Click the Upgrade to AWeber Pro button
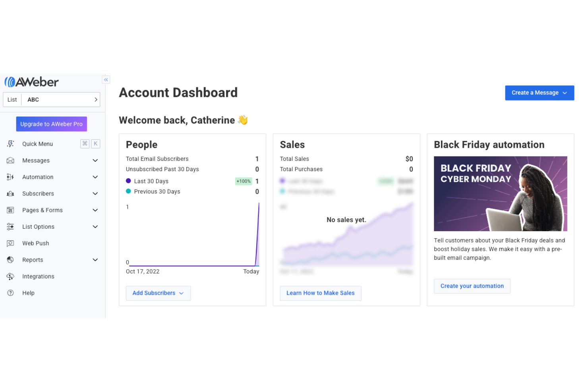 [x=51, y=124]
